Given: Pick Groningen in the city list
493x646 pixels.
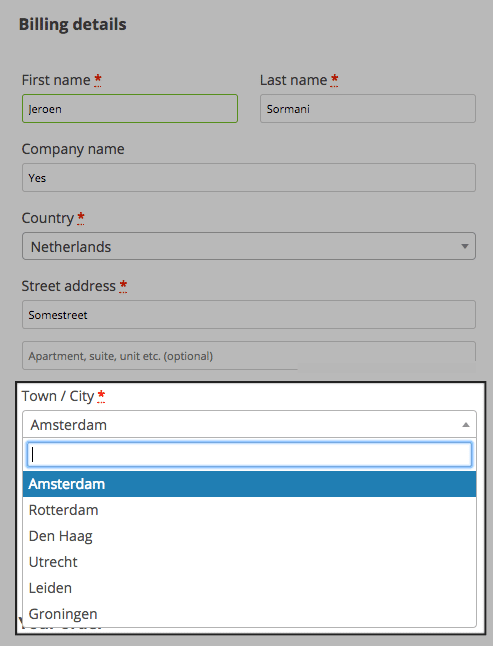Looking at the screenshot, I should click(x=249, y=614).
